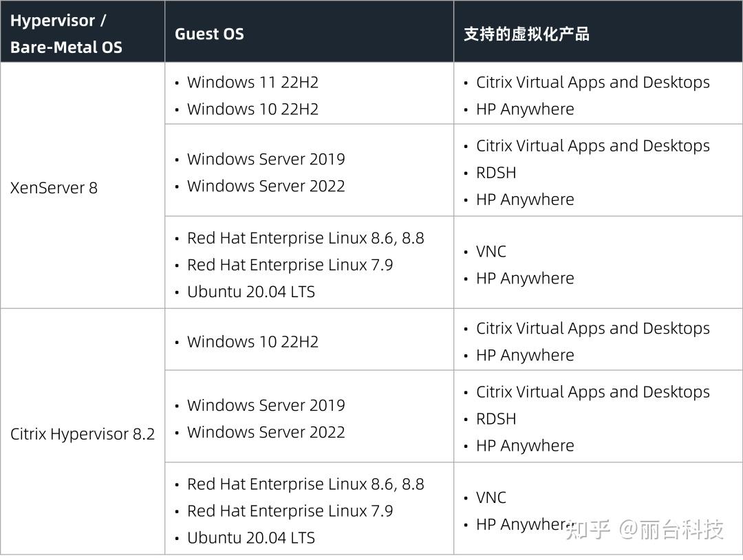Click "Citrix Virtual Apps and Desktops" beside Windows 11 22H2
The height and width of the screenshot is (560, 743).
(593, 83)
